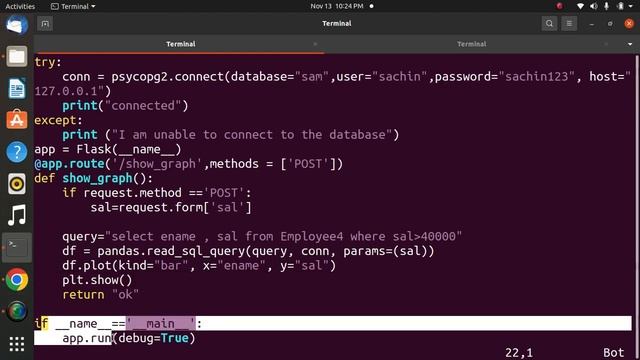Screen dimensions: 640x360
Task: Click the 'return "ok"' line
Action: tap(100, 295)
